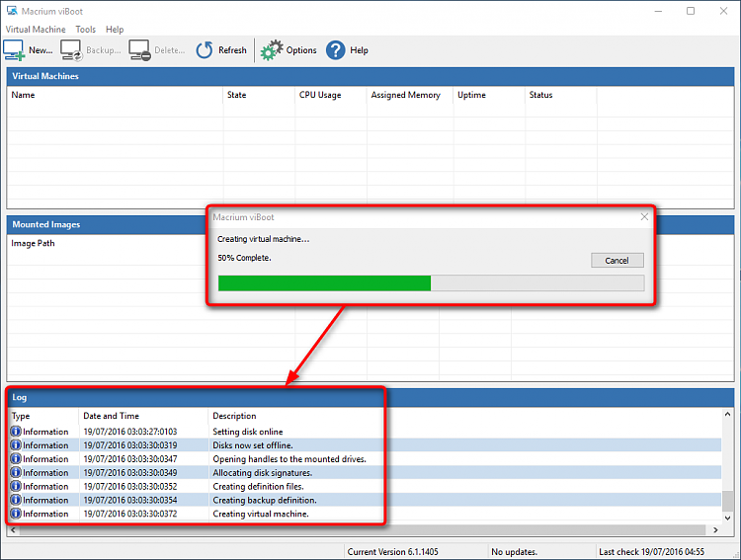Click info icon of 'Disks now set offline' row
Screen dimensions: 741x560
16,444
